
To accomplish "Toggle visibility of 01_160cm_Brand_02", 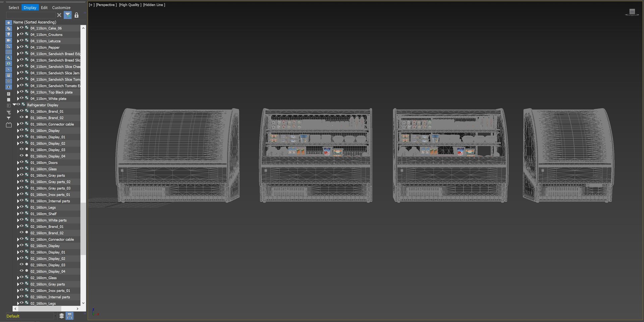I will click(x=22, y=118).
